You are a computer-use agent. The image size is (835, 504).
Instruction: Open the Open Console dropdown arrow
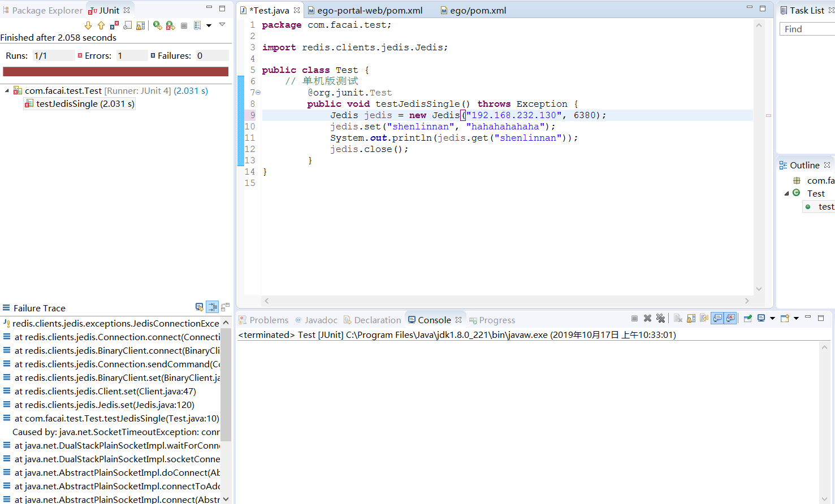click(796, 318)
